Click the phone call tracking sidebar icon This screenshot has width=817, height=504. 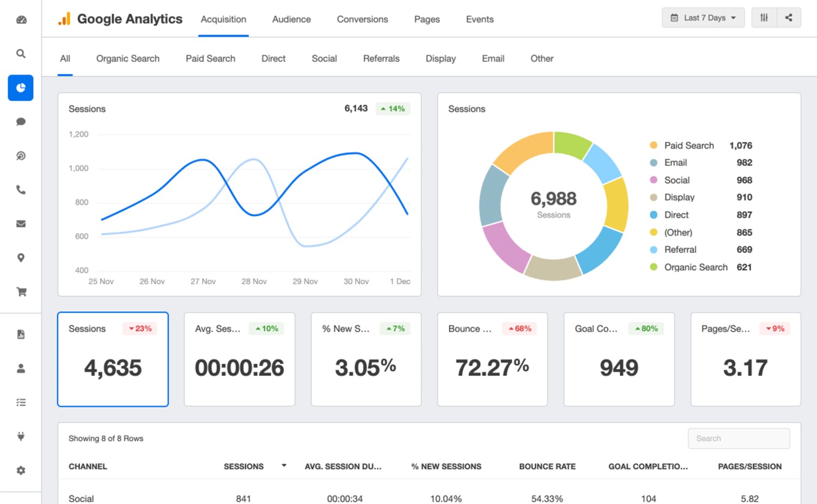tap(21, 189)
